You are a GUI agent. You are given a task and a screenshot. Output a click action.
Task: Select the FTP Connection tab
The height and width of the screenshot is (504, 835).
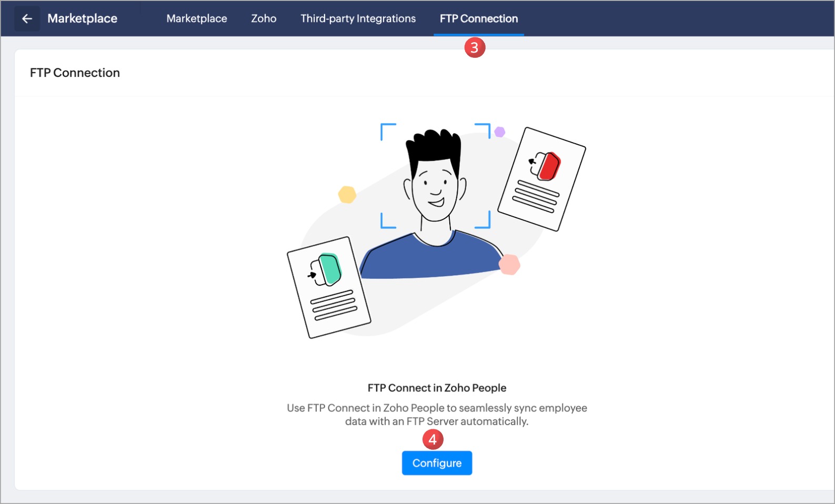coord(479,18)
